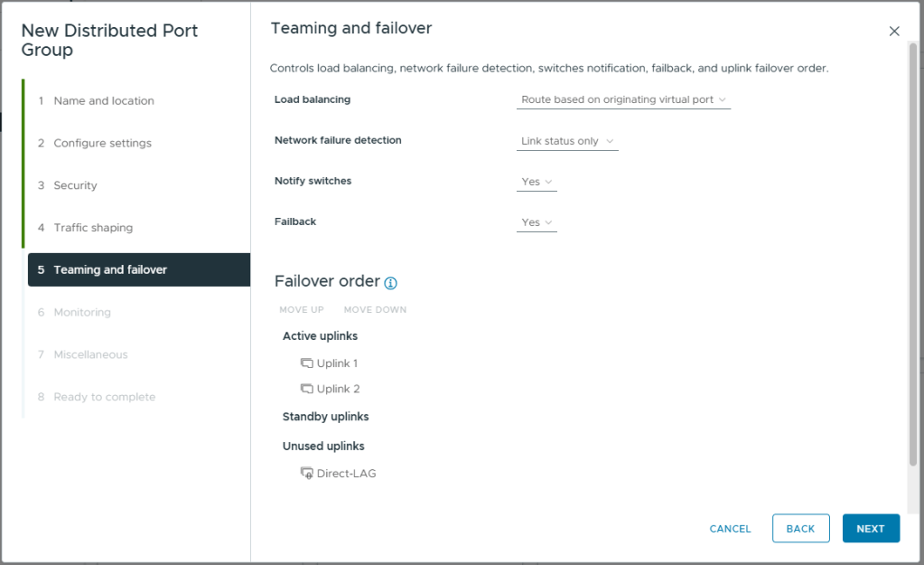The width and height of the screenshot is (924, 565).
Task: Click the vertical scrollbar of the dialog
Action: click(912, 253)
